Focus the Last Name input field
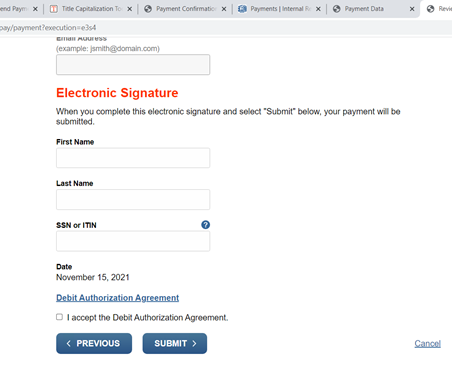Image resolution: width=452 pixels, height=365 pixels. pyautogui.click(x=133, y=199)
